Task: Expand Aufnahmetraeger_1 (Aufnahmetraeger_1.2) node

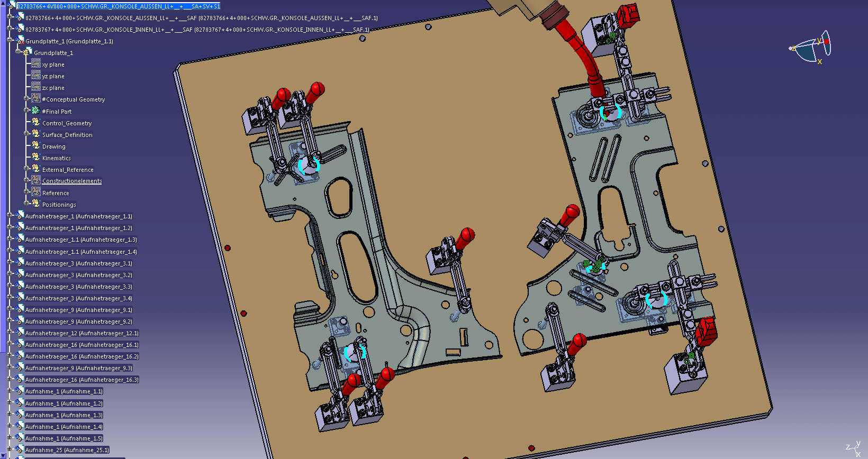Action: pos(10,227)
